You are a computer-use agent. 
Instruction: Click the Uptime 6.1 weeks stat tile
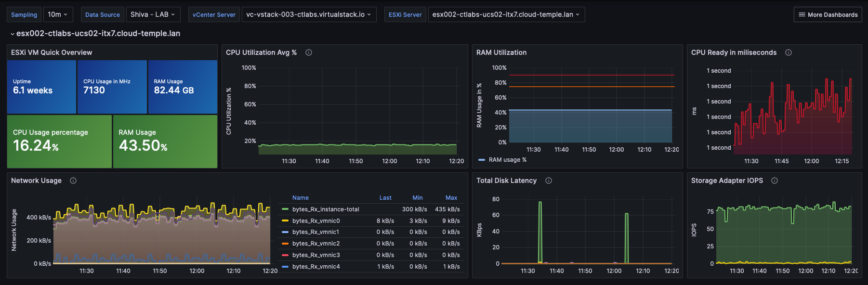click(x=41, y=87)
